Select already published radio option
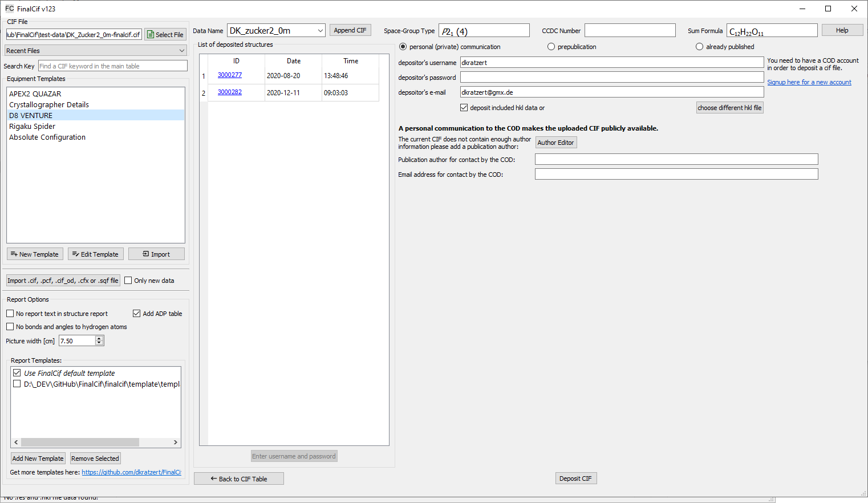The height and width of the screenshot is (503, 868). [699, 47]
